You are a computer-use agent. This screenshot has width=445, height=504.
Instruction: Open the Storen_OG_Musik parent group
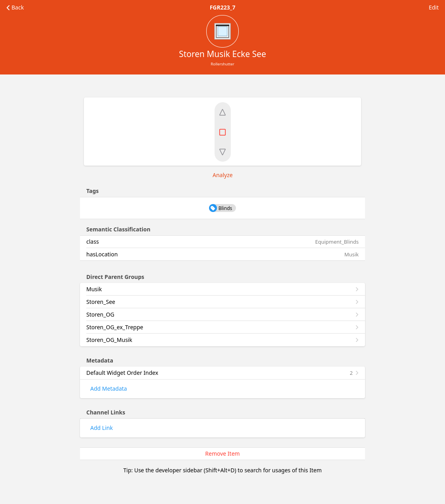click(x=222, y=340)
